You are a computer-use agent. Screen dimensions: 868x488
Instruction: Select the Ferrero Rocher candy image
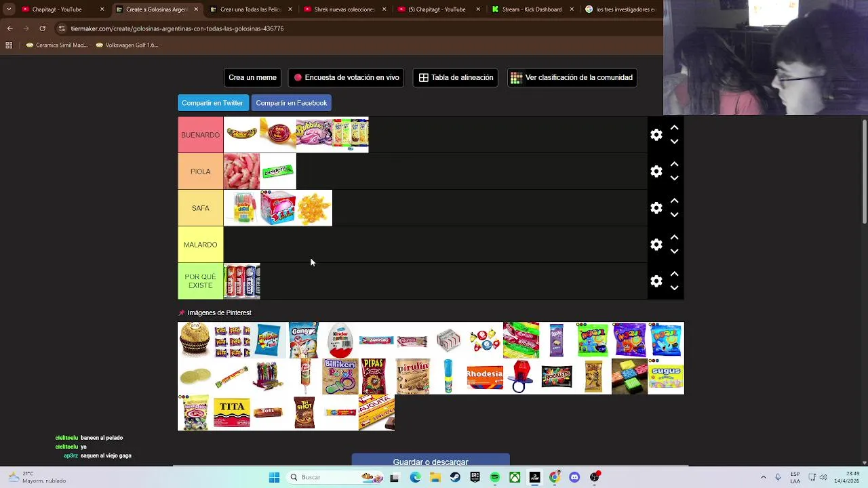click(x=195, y=340)
